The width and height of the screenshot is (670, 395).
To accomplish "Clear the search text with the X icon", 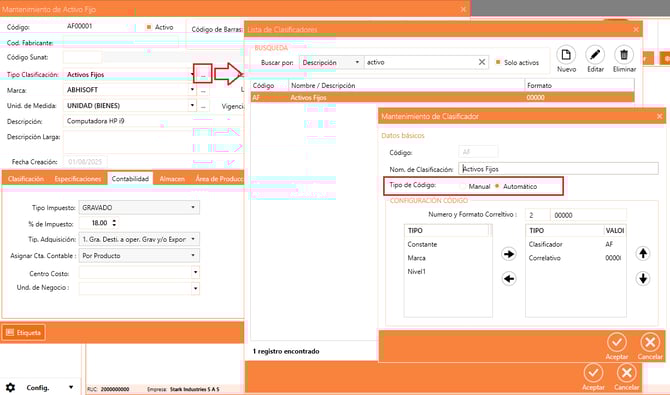I will click(x=482, y=62).
